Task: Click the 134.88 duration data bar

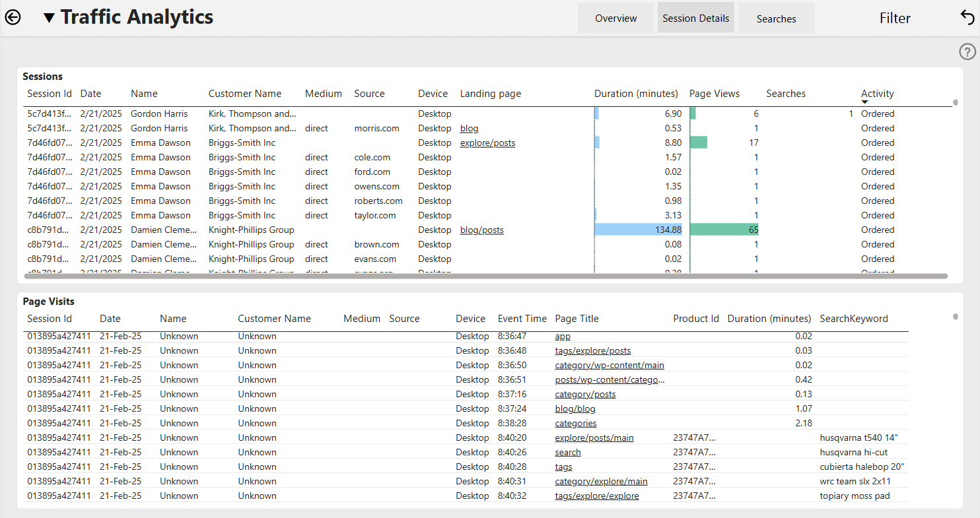Action: (x=638, y=230)
